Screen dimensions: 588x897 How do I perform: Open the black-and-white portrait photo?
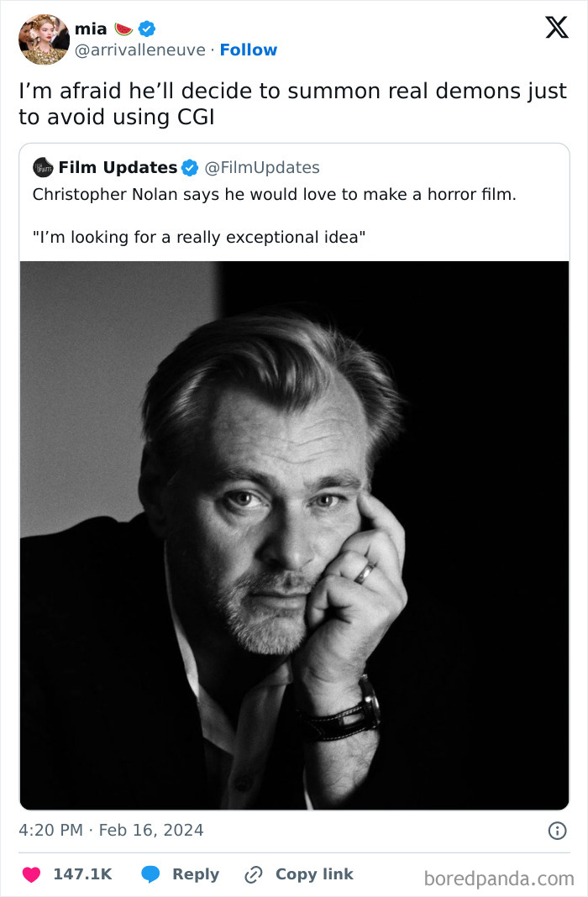294,535
